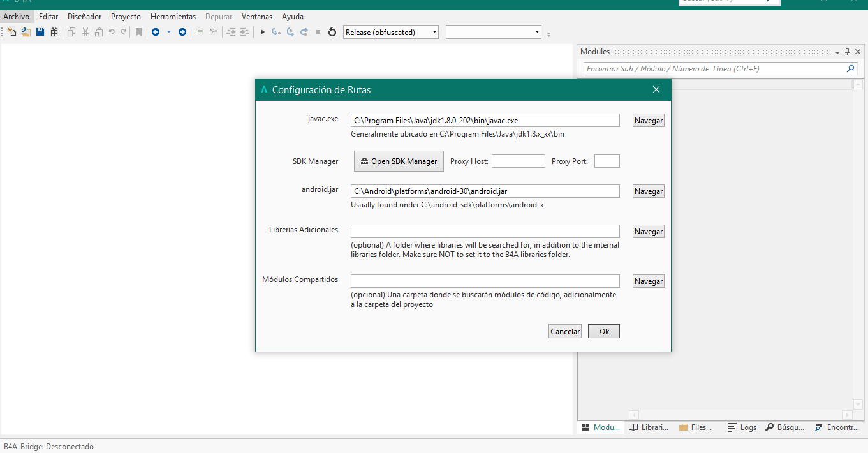The width and height of the screenshot is (868, 453).
Task: Pin the Modules panel with pushpin icon
Action: 848,52
